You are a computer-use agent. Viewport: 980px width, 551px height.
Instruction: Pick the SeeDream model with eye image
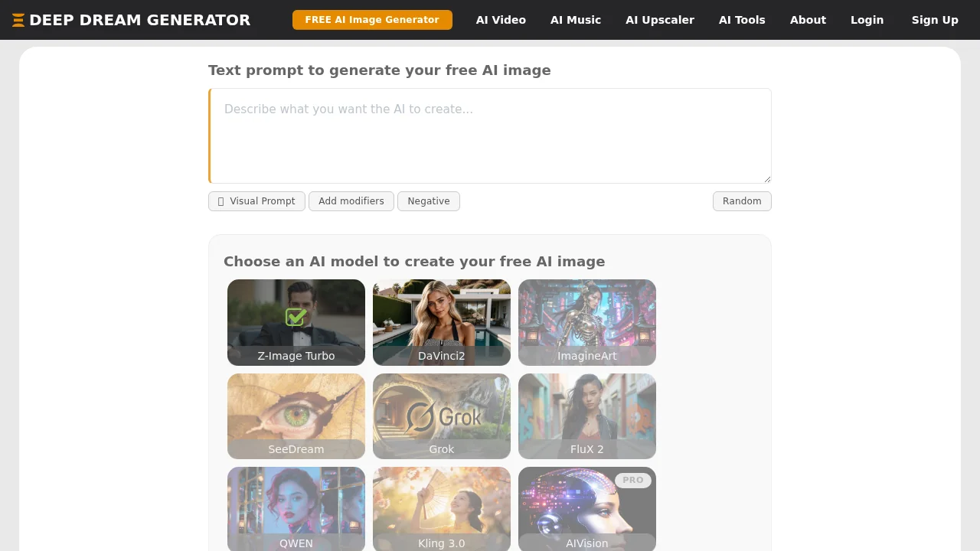[x=296, y=416]
